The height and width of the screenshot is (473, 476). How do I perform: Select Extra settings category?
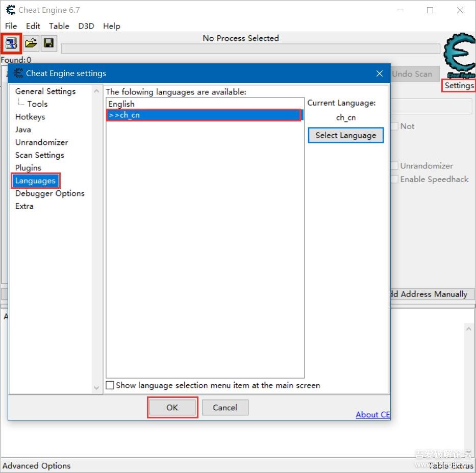click(x=24, y=206)
